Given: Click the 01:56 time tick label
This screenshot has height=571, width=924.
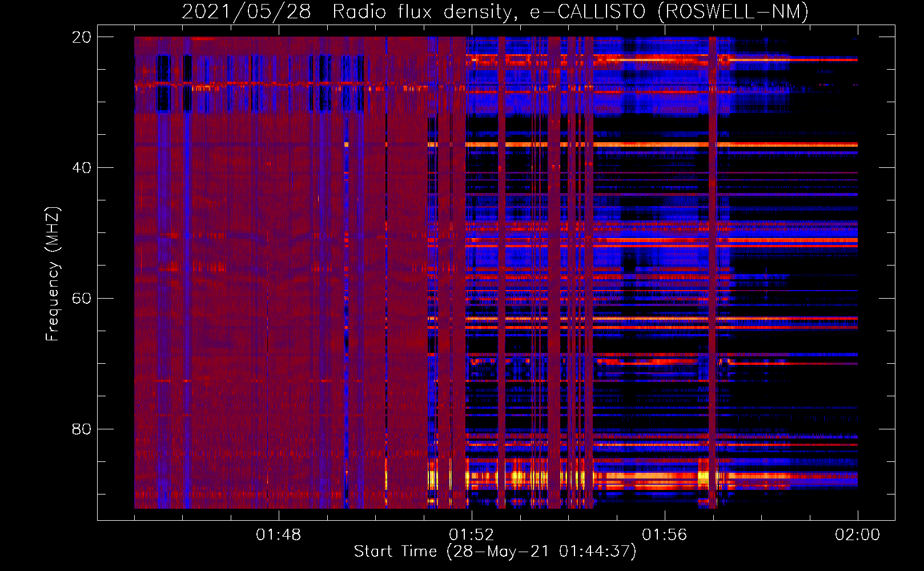Looking at the screenshot, I should [x=664, y=535].
